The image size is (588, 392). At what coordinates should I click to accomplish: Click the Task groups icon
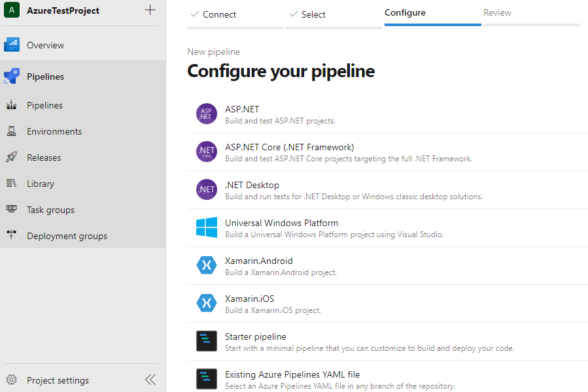[12, 209]
